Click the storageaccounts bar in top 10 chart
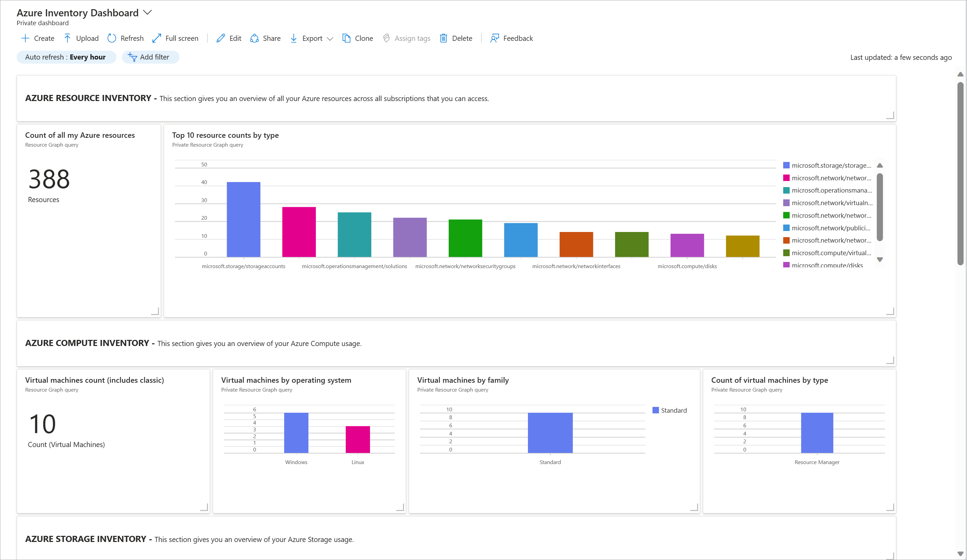Viewport: 967px width, 560px height. tap(244, 219)
